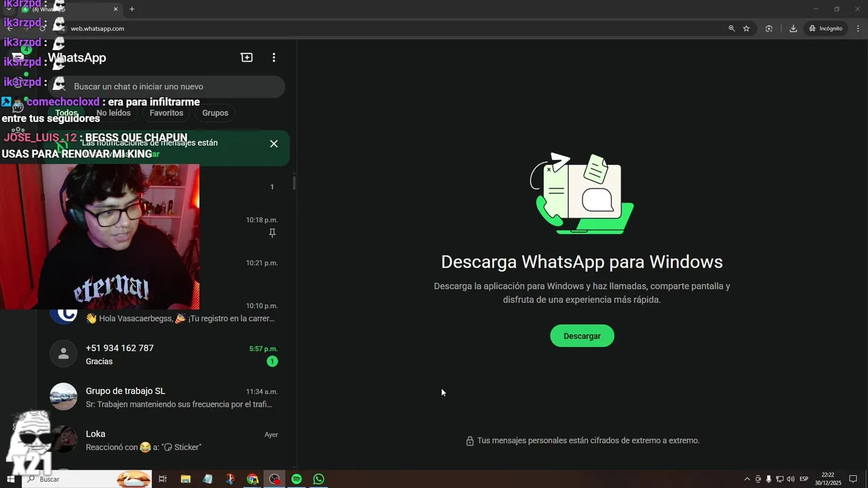Open Google Lens screen search icon
The height and width of the screenshot is (488, 868).
(x=769, y=28)
